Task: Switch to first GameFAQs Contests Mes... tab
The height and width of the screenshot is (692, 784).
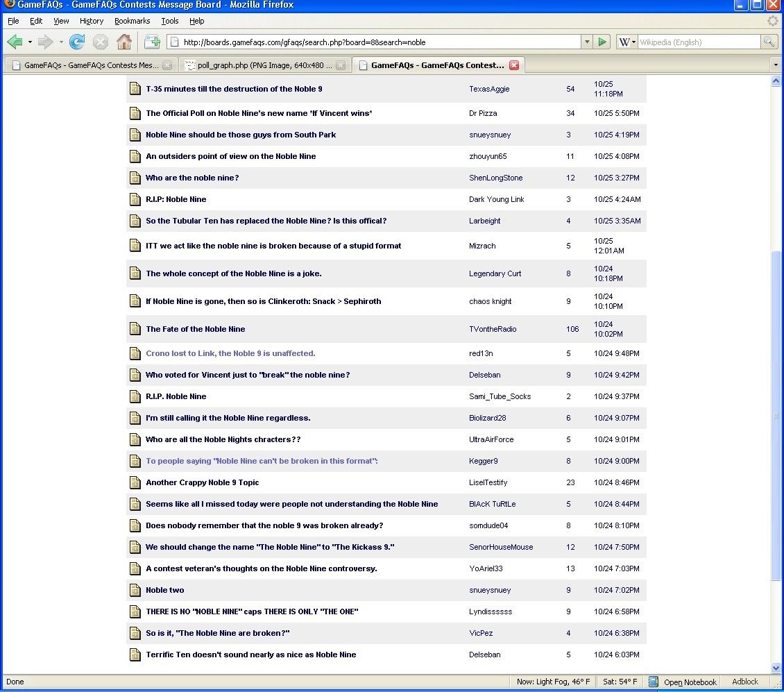Action: point(91,65)
